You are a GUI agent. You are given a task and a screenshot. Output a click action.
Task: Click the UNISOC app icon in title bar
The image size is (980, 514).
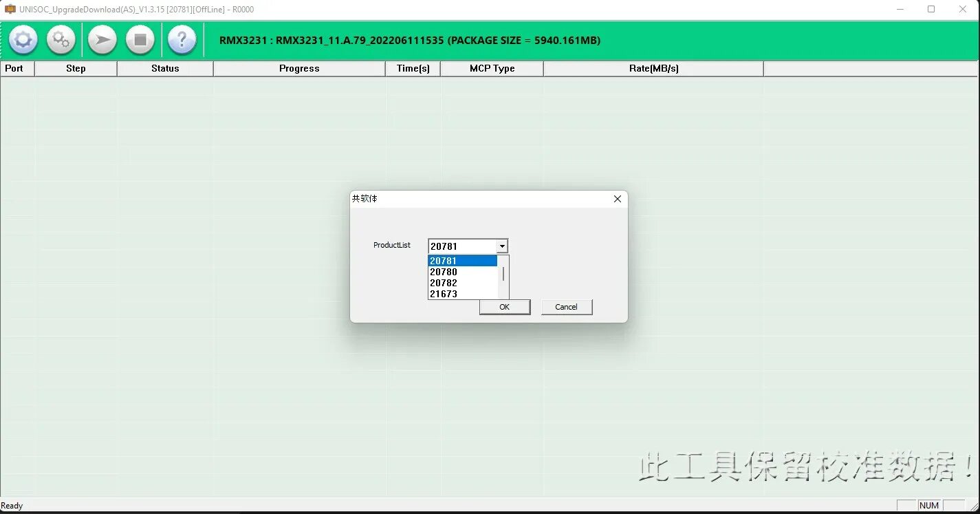click(10, 10)
